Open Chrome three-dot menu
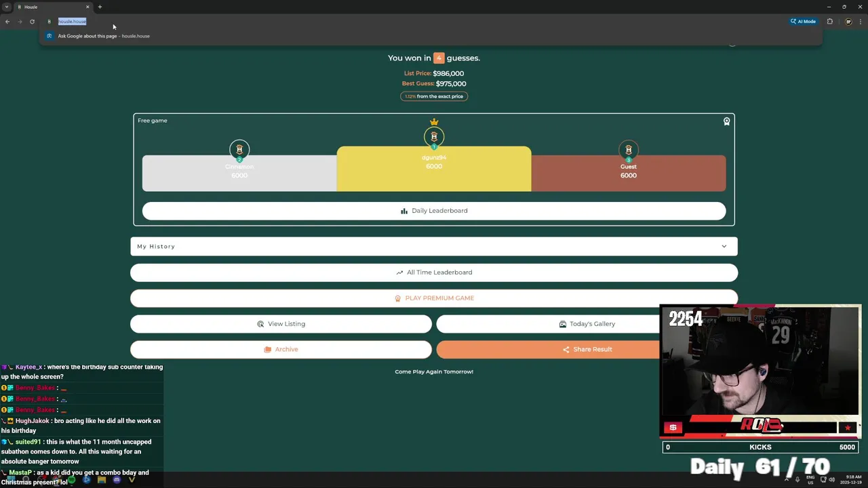This screenshot has width=868, height=488. pos(861,22)
